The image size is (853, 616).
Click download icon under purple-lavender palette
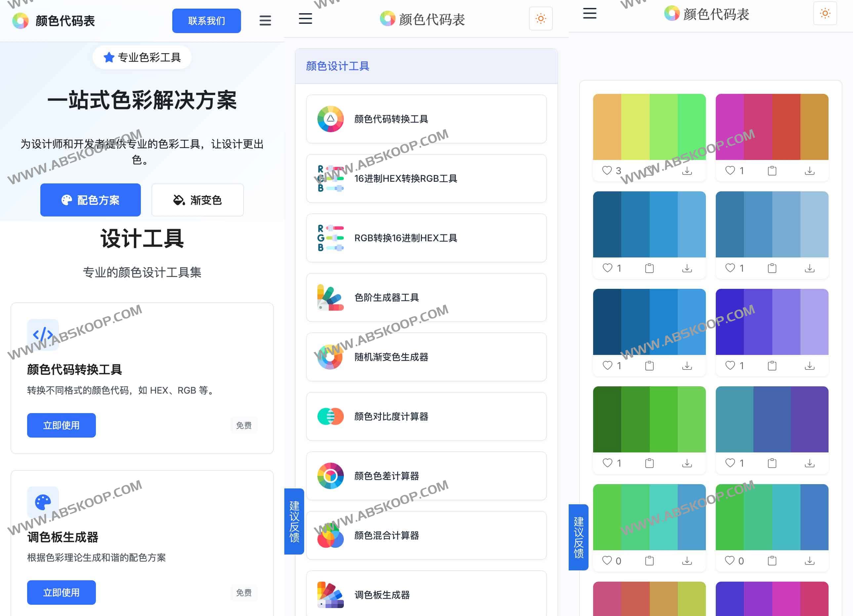tap(809, 366)
